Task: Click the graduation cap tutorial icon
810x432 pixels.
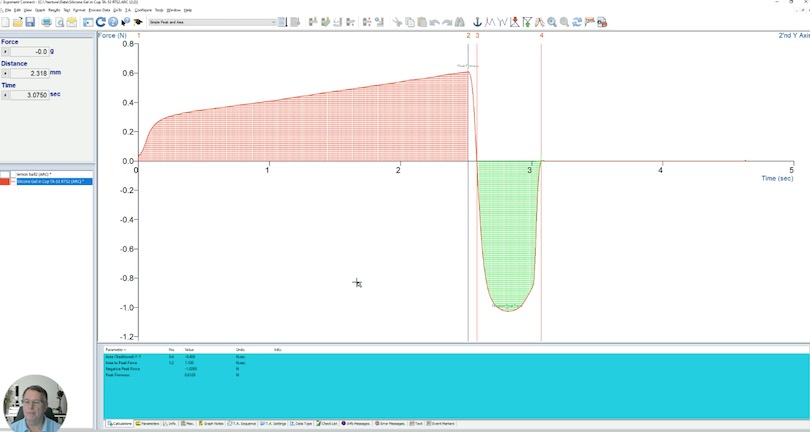Action: click(x=138, y=22)
